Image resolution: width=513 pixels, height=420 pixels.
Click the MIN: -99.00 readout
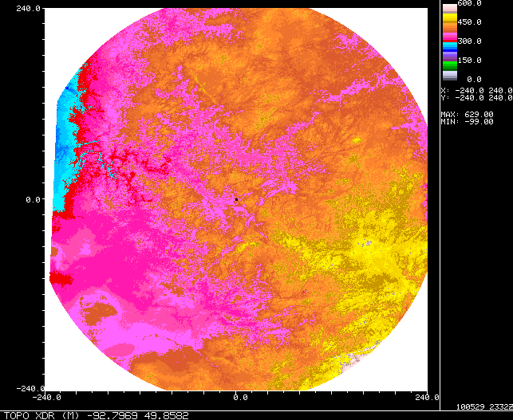(x=468, y=121)
